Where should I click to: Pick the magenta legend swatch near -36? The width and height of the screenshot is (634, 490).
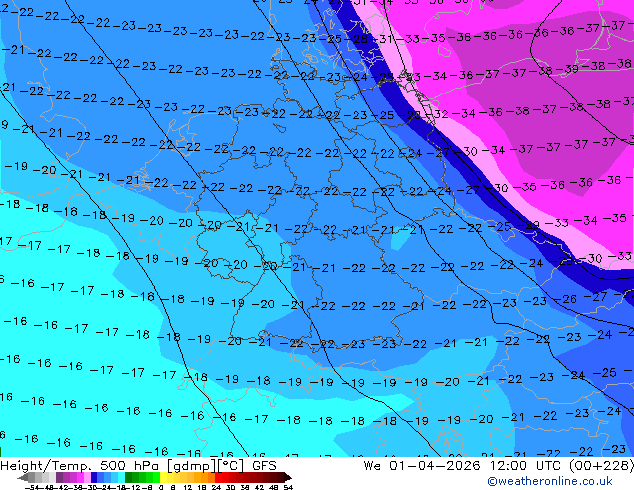(x=80, y=477)
